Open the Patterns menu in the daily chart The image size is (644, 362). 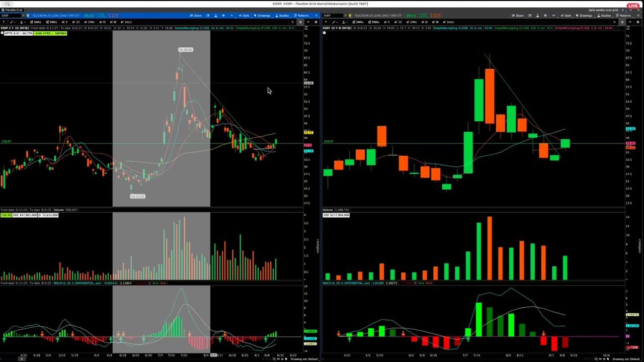[302, 16]
